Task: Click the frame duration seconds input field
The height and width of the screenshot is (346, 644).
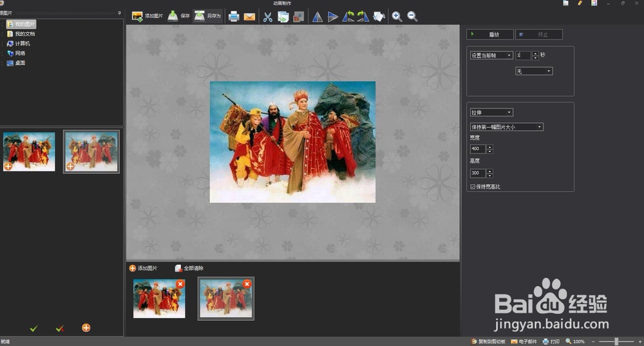Action: pyautogui.click(x=523, y=55)
